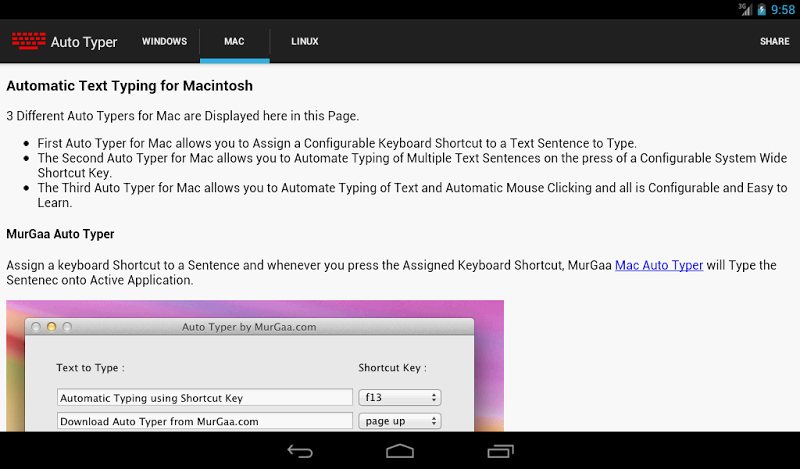Viewport: 800px width, 469px height.
Task: Tap the red Auto Typer keyboard icon
Action: pyautogui.click(x=29, y=41)
